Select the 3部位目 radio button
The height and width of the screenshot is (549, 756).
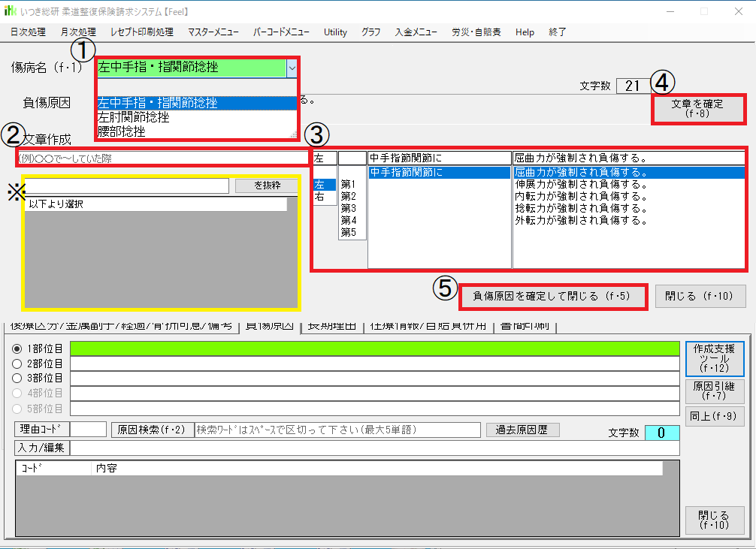coord(18,379)
